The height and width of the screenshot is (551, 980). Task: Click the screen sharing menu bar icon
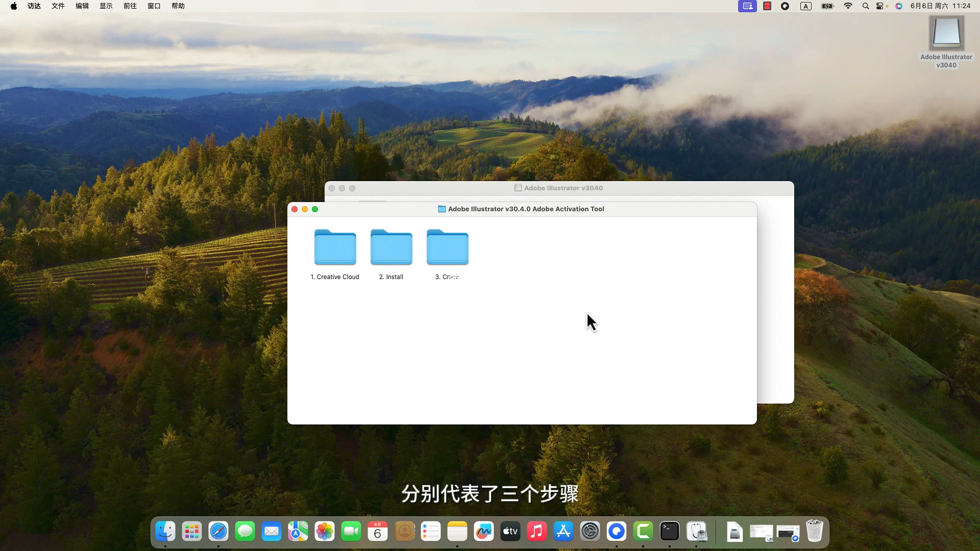point(747,6)
